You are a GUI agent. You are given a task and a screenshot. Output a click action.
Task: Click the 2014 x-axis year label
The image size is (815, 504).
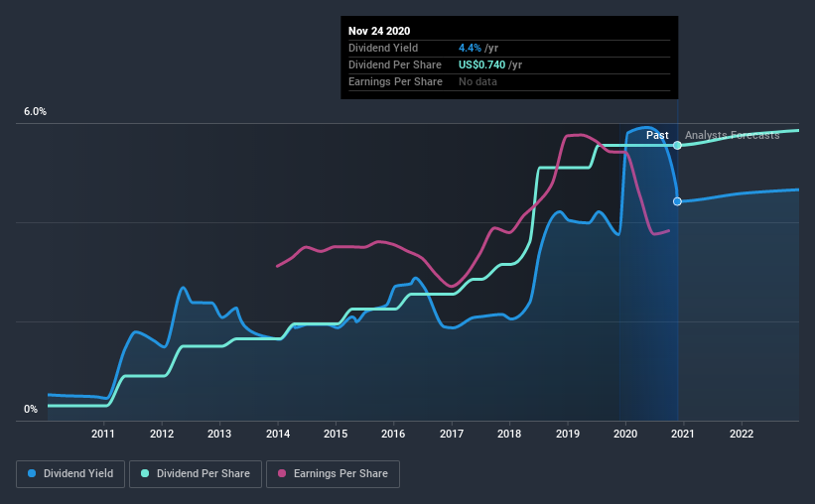click(278, 434)
